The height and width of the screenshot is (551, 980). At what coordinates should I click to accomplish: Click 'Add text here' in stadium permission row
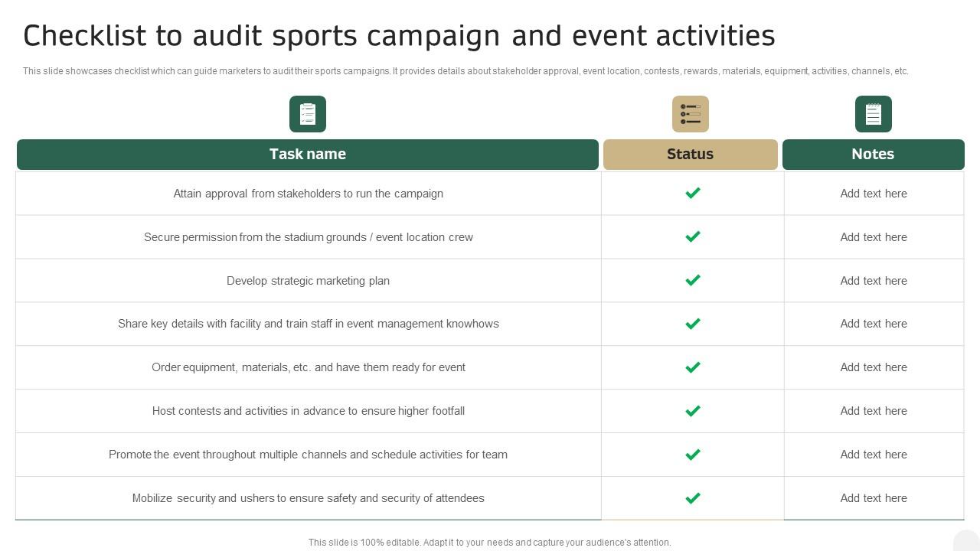click(874, 237)
